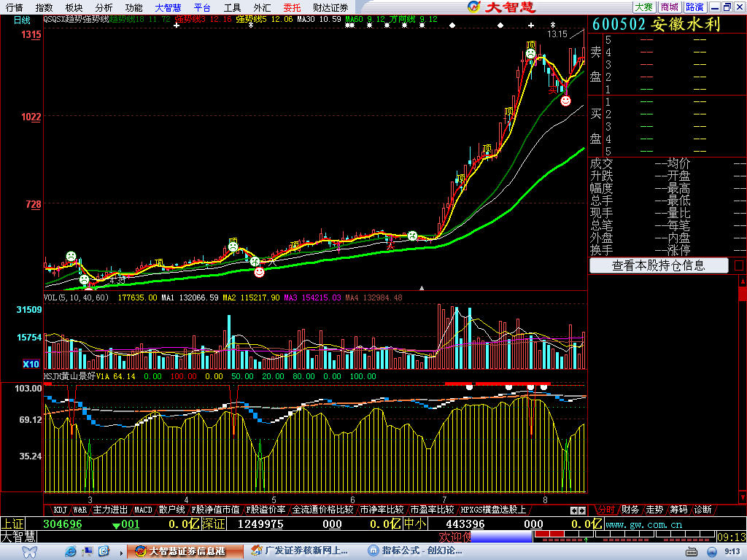The image size is (747, 560).
Task: Switch to the 指标公式 - 创幻论 taskbar window
Action: pyautogui.click(x=416, y=551)
